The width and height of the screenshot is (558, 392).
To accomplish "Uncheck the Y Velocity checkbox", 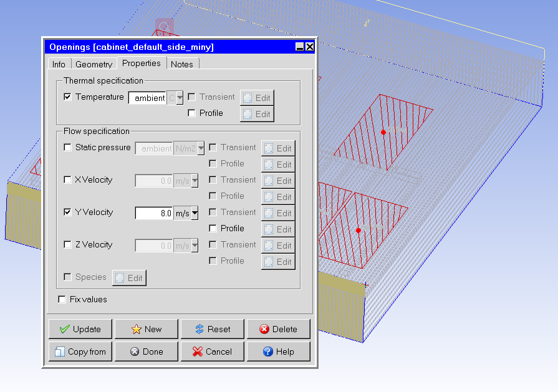I will pyautogui.click(x=67, y=212).
